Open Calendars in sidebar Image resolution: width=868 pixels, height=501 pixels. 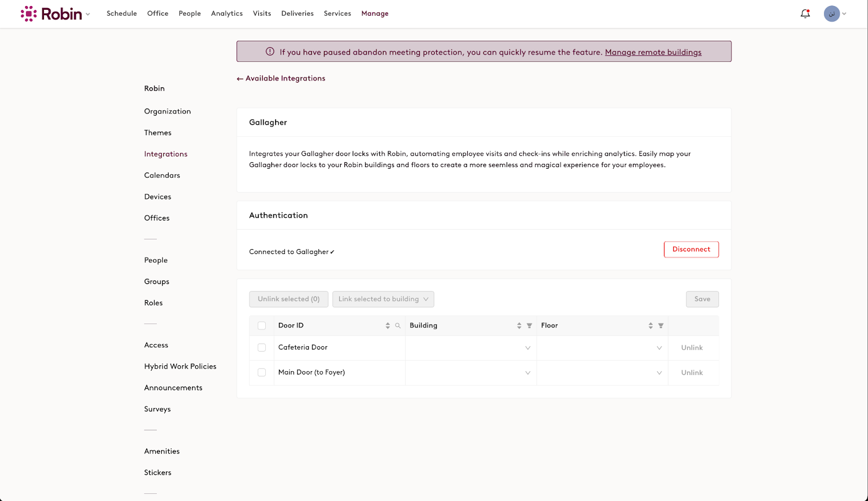162,175
